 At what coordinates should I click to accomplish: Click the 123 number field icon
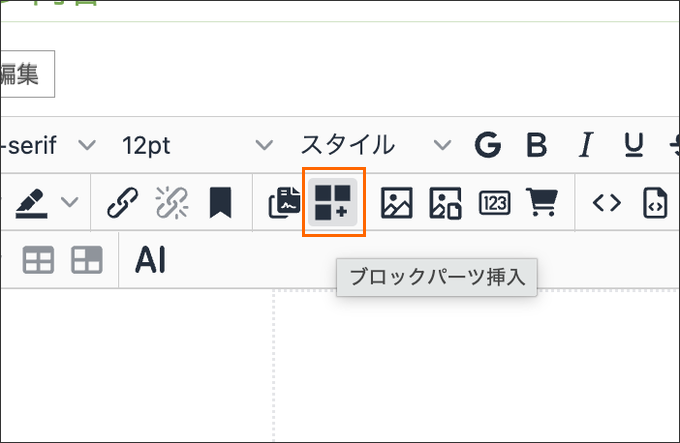tap(494, 203)
